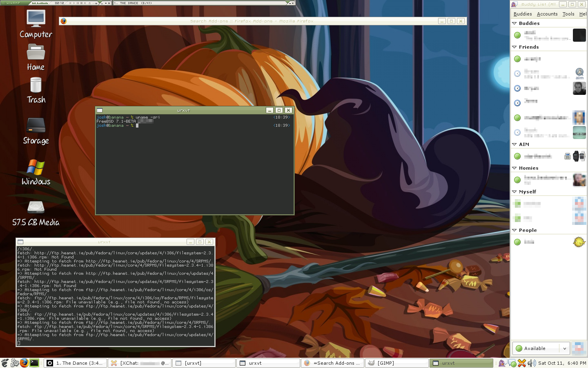Launch Firefox from the panel launcher
This screenshot has height=368, width=588.
[x=24, y=363]
